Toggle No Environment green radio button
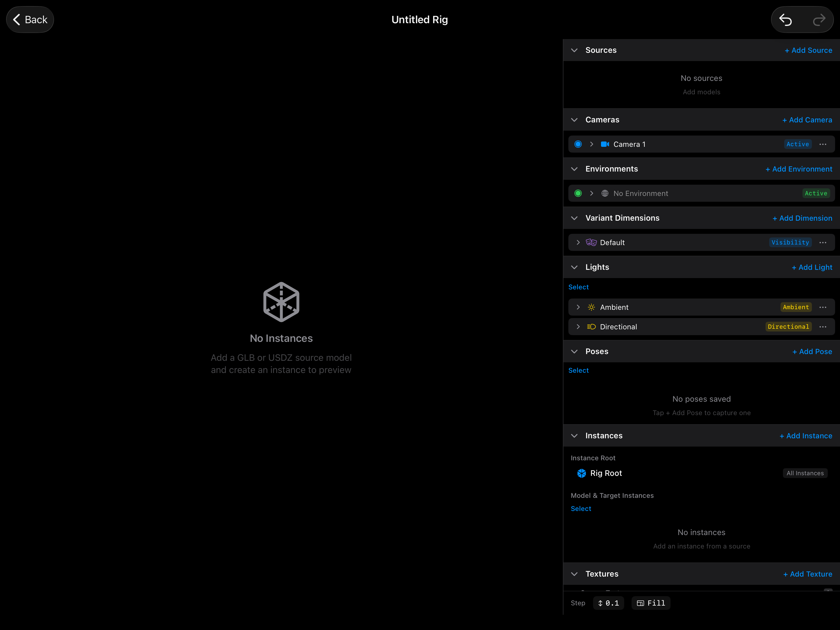The width and height of the screenshot is (840, 630). [x=578, y=193]
